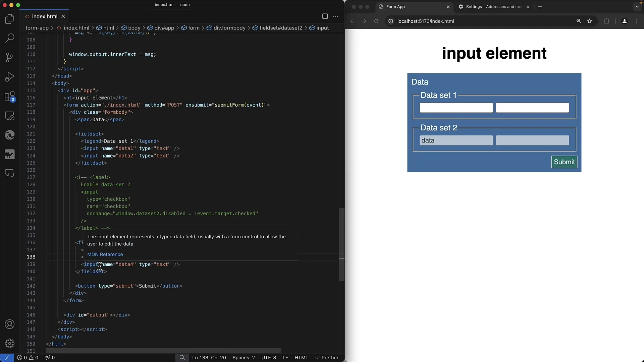Click Ln 138, Col 20 in status bar
644x362 pixels.
[209, 358]
